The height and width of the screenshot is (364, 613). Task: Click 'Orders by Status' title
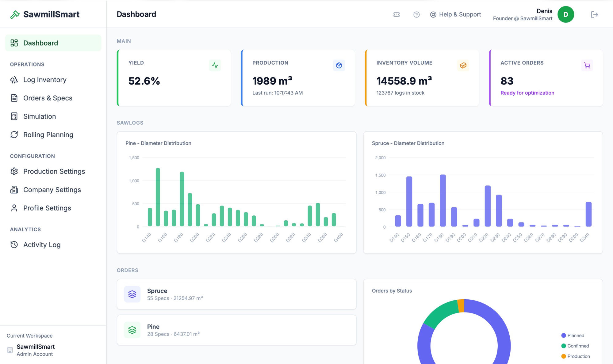[x=392, y=291]
